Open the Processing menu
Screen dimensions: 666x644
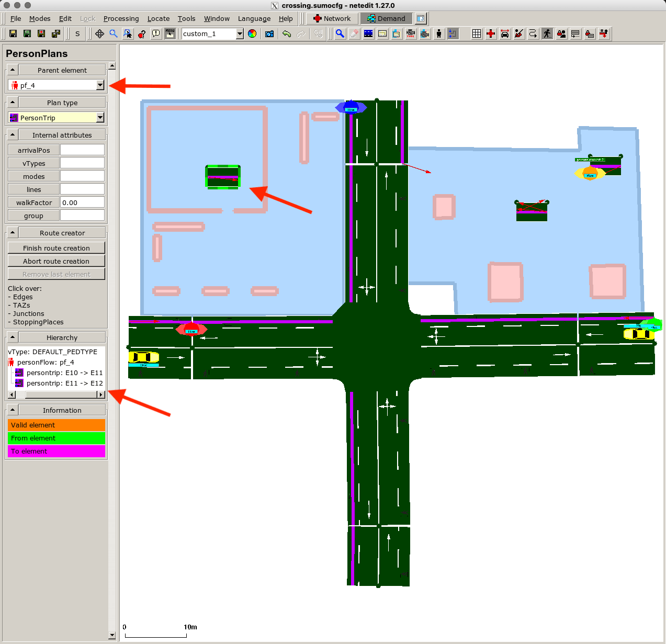pos(121,18)
